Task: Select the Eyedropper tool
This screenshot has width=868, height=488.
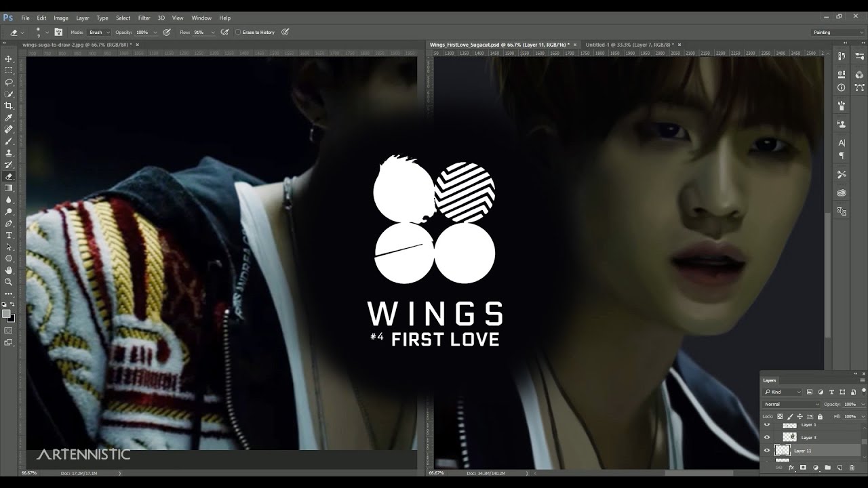Action: pyautogui.click(x=9, y=117)
